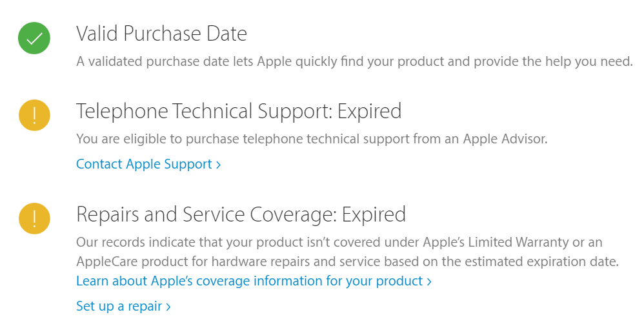Click yellow warning icon beside Telephone Technical Support
This screenshot has height=319, width=644.
click(x=34, y=115)
